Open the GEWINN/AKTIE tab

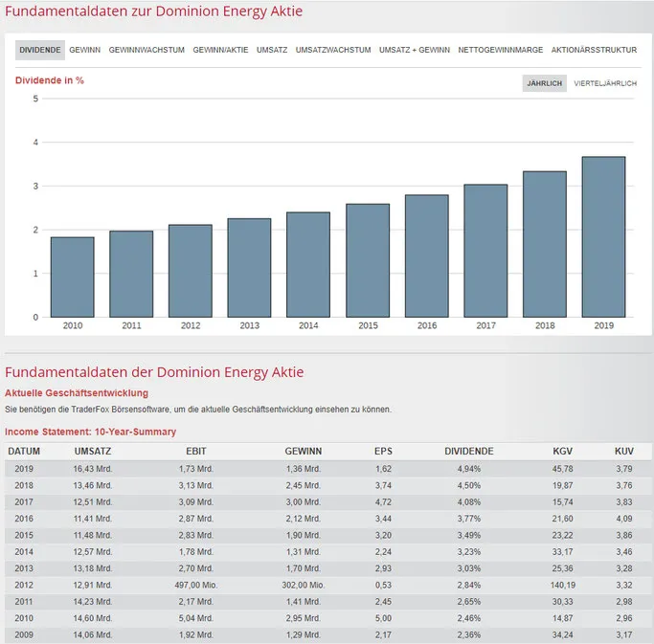coord(220,50)
